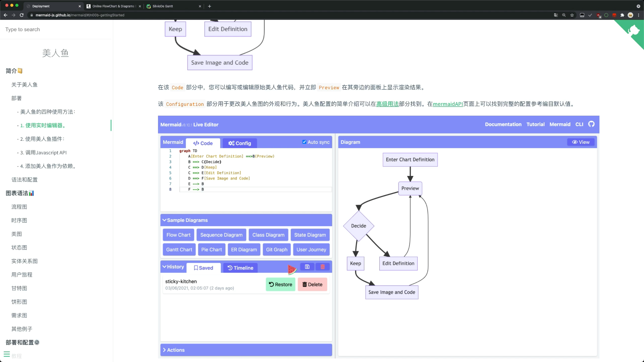The width and height of the screenshot is (644, 362).
Task: Go back using the browser back arrow
Action: pyautogui.click(x=5, y=15)
